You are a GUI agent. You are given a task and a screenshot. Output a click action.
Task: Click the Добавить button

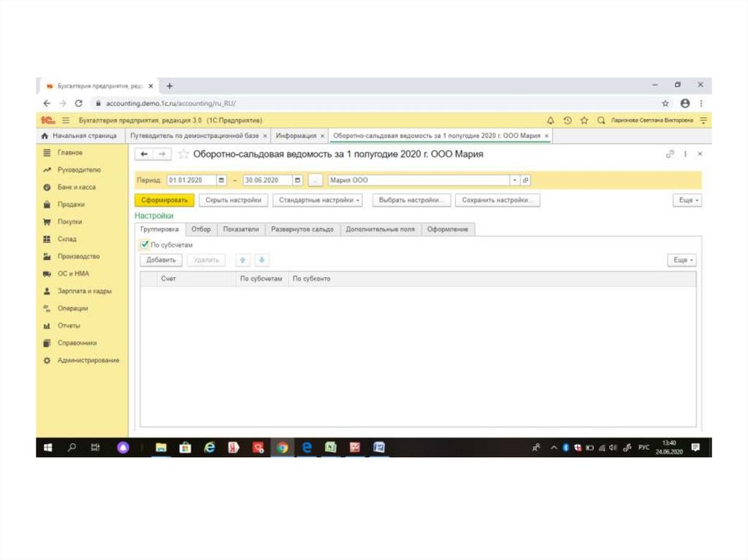[161, 260]
